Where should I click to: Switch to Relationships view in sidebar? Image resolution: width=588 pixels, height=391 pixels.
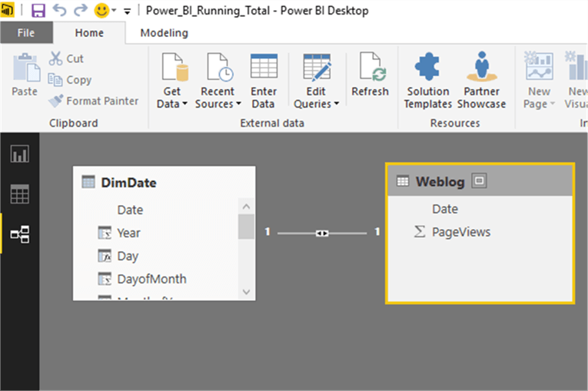point(19,234)
